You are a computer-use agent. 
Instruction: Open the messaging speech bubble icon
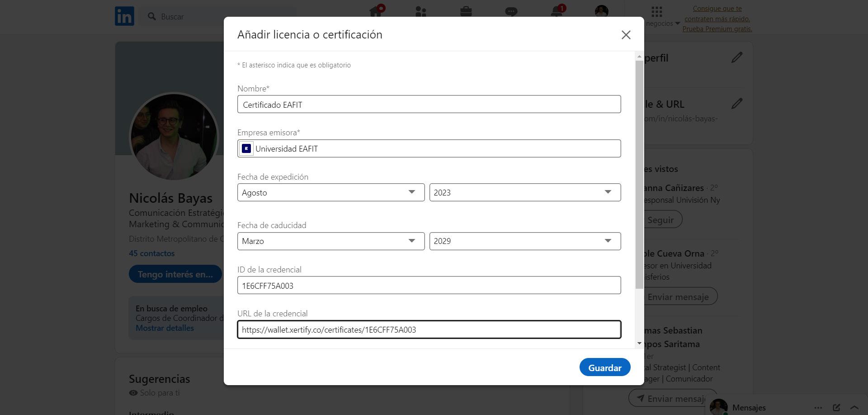511,12
